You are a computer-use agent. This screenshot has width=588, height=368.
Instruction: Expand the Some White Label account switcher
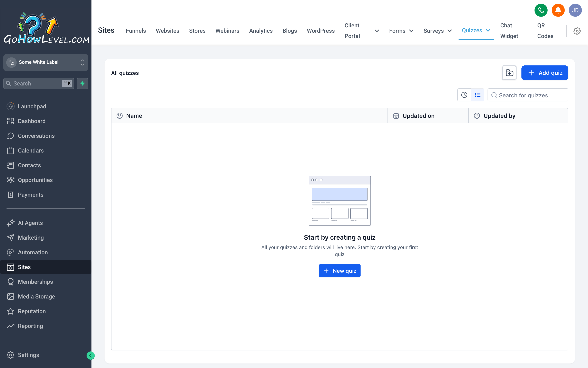click(x=46, y=62)
